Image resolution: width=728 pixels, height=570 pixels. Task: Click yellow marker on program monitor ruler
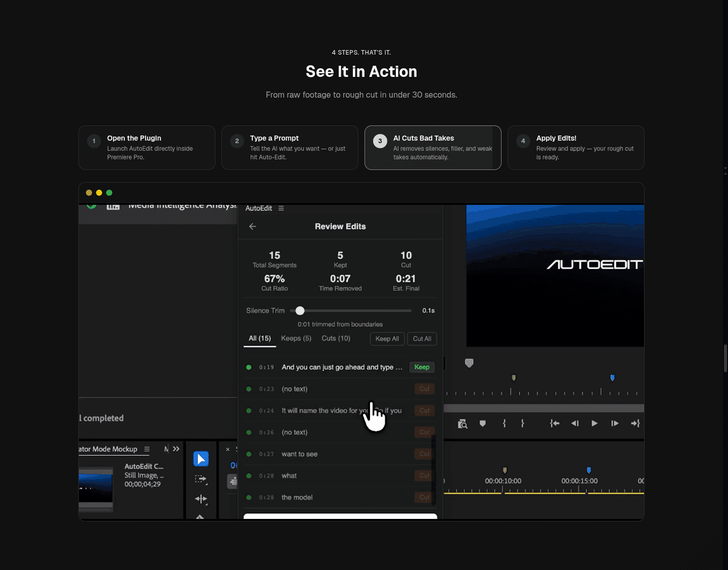[514, 378]
